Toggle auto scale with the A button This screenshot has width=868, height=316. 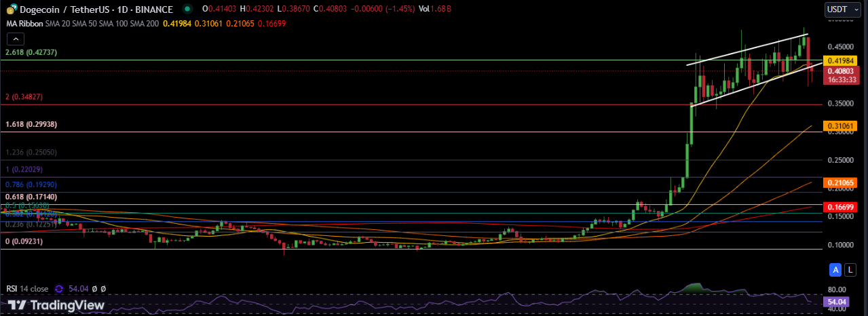click(835, 271)
